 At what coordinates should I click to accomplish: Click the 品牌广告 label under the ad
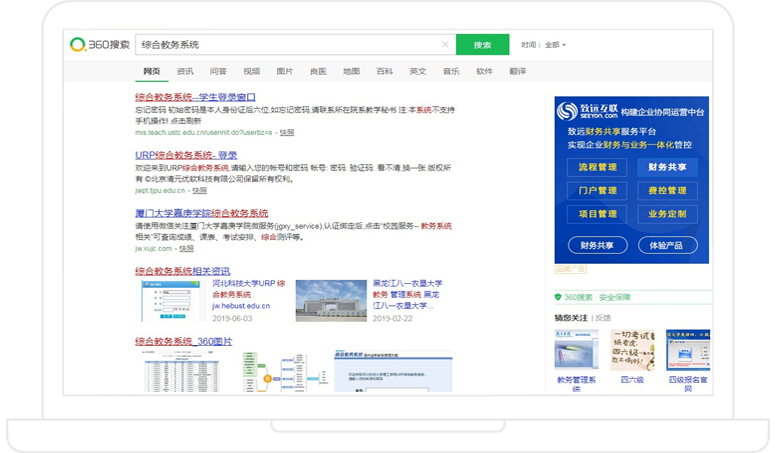(571, 269)
